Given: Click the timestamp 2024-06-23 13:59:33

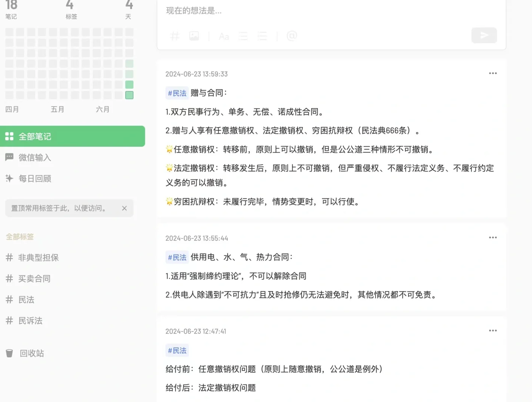Looking at the screenshot, I should [197, 74].
